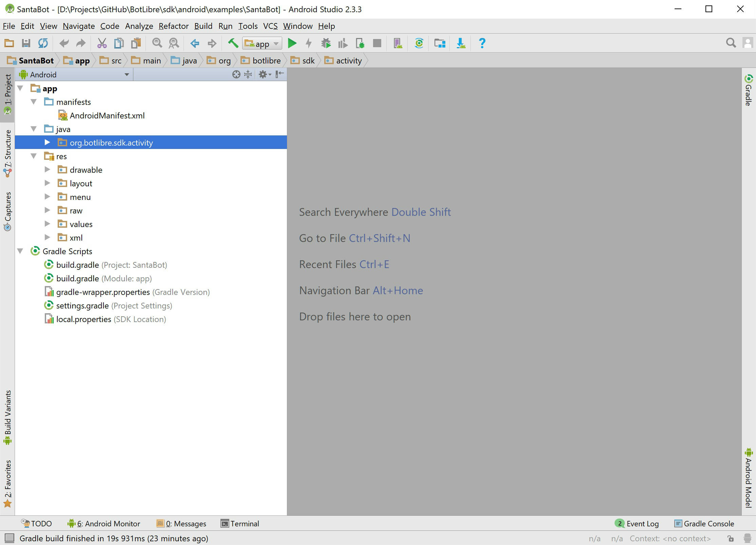
Task: Toggle the Gradle Console tool window
Action: click(x=704, y=524)
